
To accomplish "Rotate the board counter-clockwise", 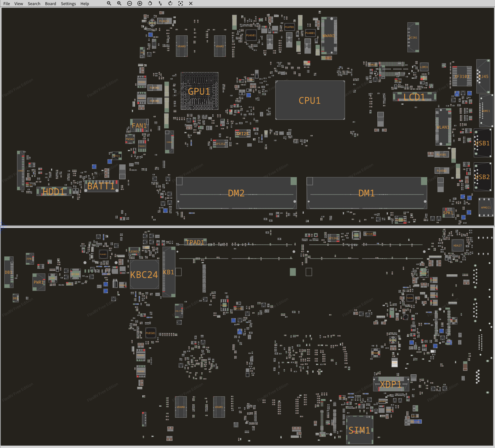I will (x=150, y=3).
